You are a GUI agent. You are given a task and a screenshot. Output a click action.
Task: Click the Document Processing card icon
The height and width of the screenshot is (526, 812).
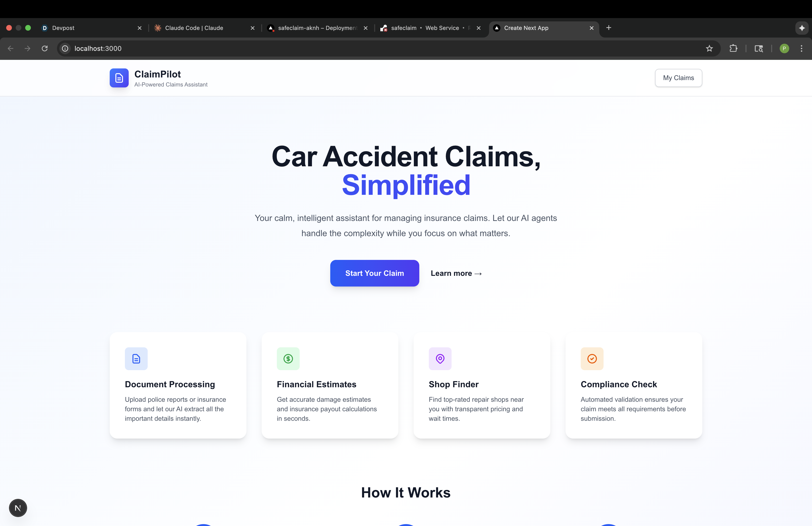point(136,359)
